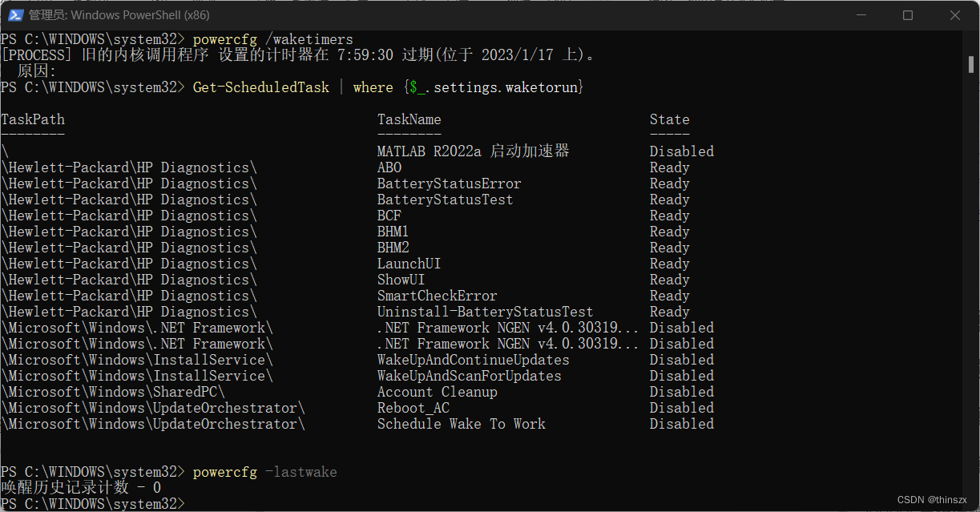Click the Disabled state of Reboot_AC
Image resolution: width=980 pixels, height=512 pixels.
682,408
